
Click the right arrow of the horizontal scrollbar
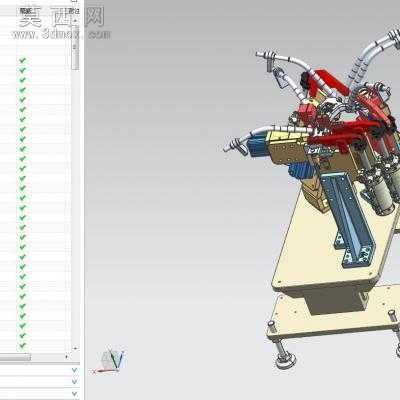(67, 357)
